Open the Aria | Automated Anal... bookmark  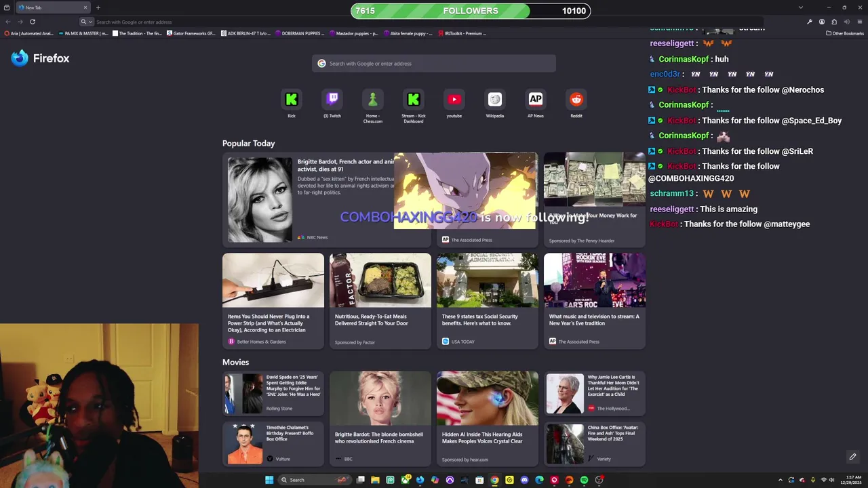pos(28,33)
